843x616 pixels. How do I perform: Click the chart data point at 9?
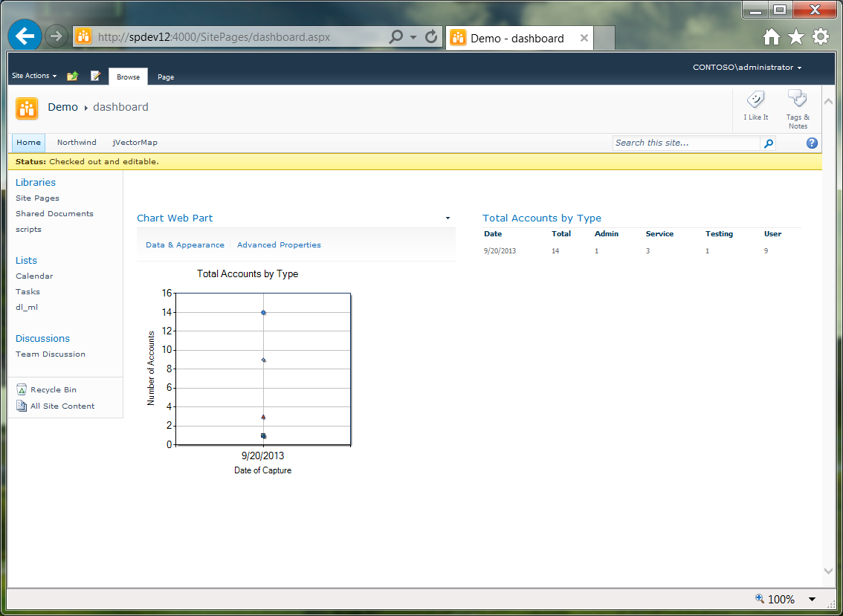point(263,360)
